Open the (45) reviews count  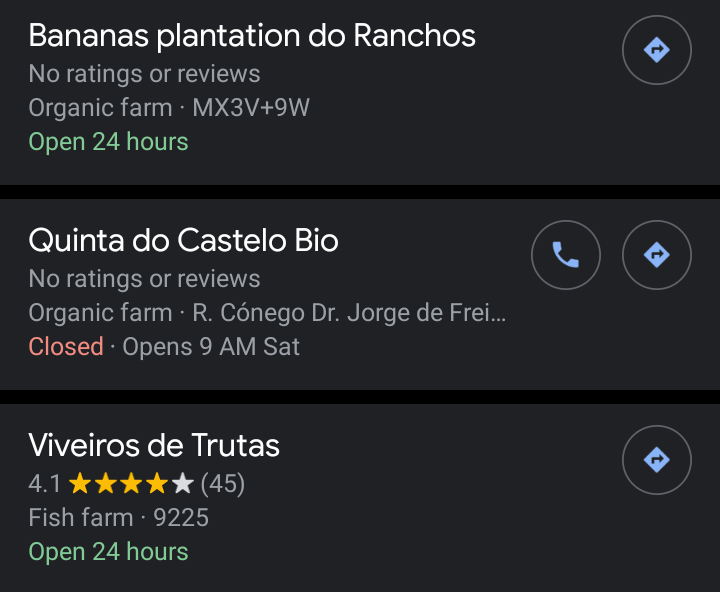[x=223, y=485]
